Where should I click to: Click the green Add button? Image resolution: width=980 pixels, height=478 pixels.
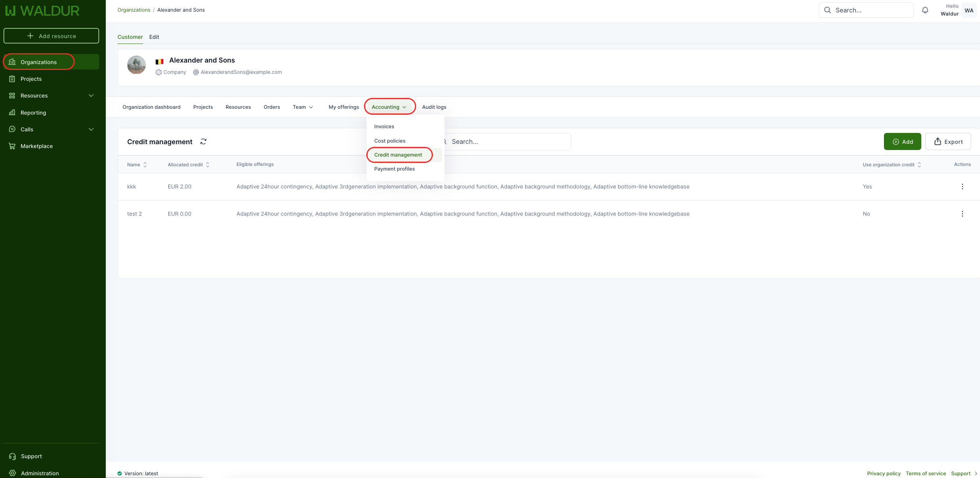point(902,141)
